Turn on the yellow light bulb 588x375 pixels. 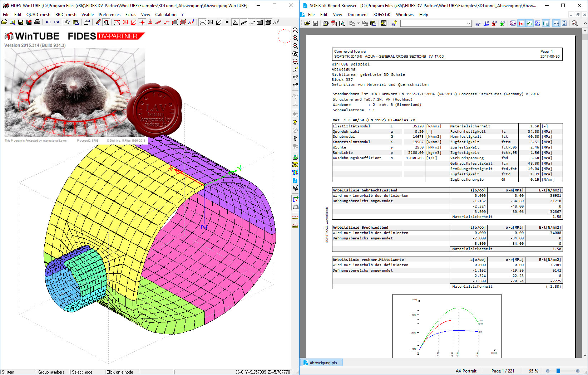(295, 122)
